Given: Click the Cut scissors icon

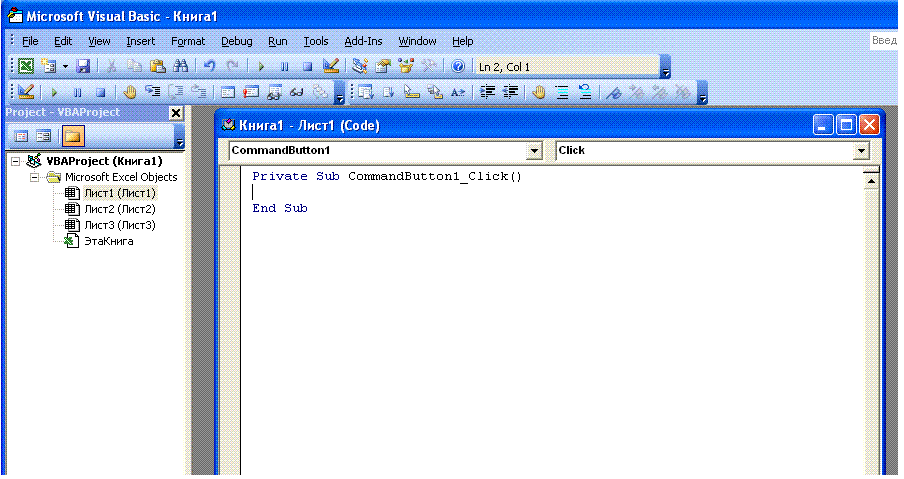Looking at the screenshot, I should point(111,66).
